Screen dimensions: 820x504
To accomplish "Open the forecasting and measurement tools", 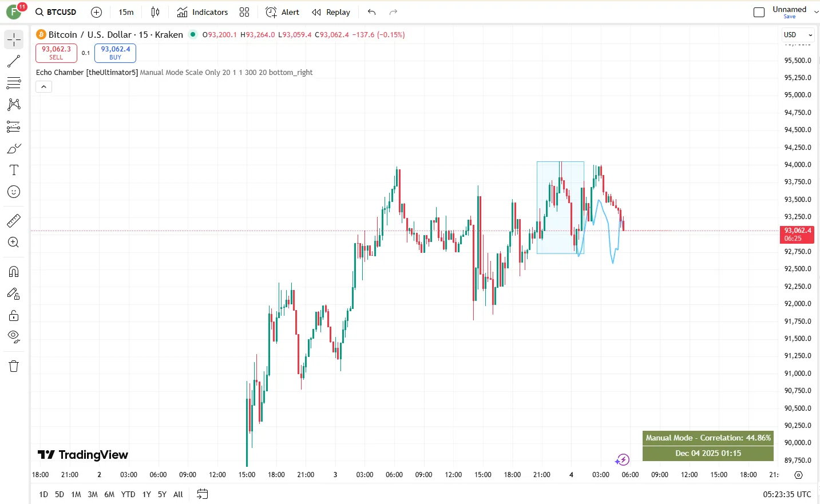I will [x=14, y=126].
